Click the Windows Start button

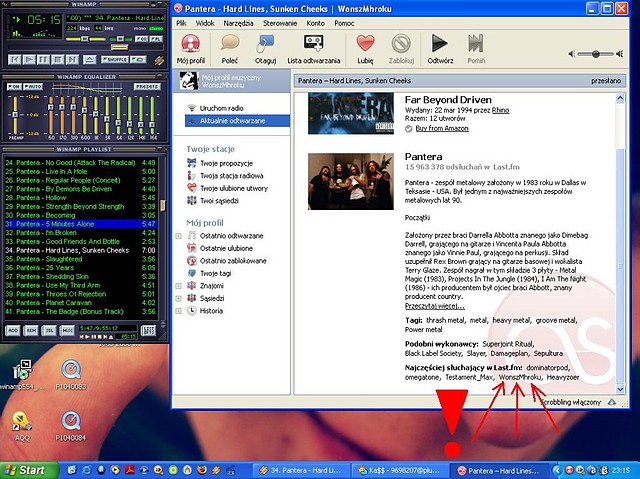(29, 470)
